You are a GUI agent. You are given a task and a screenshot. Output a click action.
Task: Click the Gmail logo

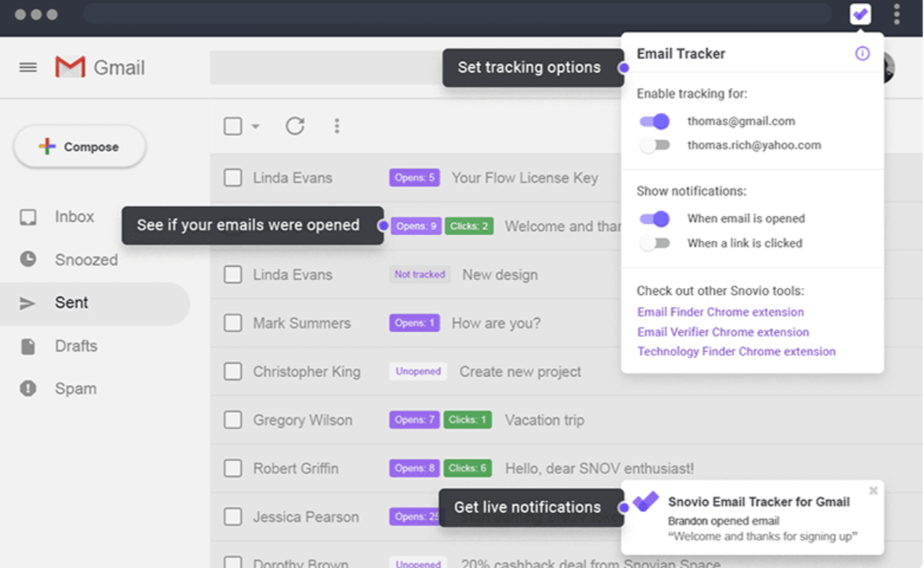(x=99, y=68)
